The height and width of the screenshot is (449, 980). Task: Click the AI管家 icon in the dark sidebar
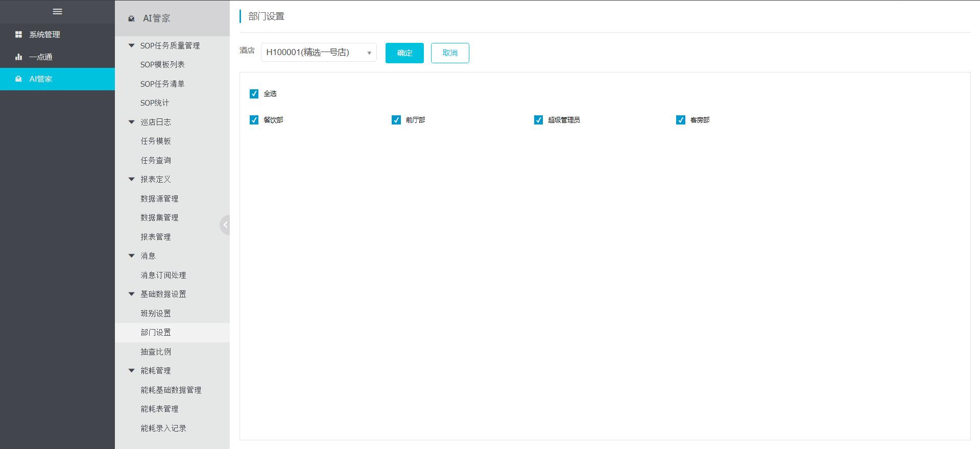pyautogui.click(x=18, y=79)
